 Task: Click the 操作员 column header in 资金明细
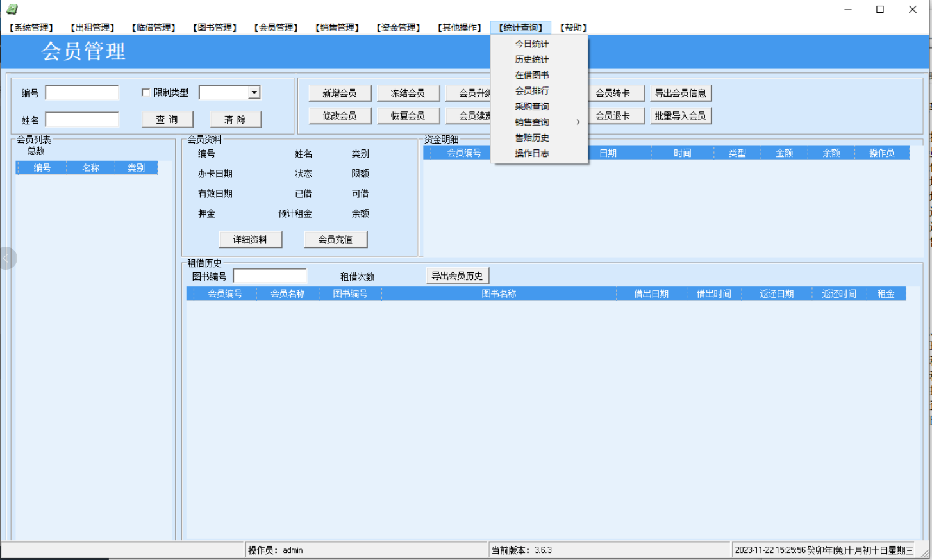pyautogui.click(x=882, y=153)
